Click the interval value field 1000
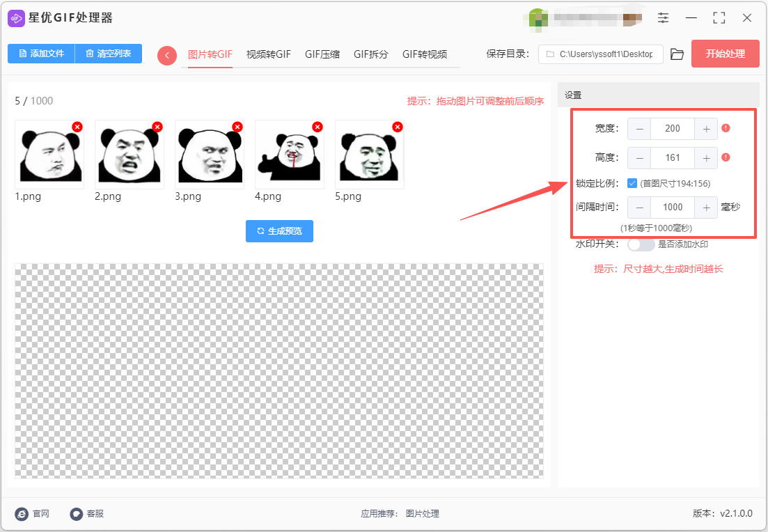768x532 pixels. pyautogui.click(x=673, y=208)
